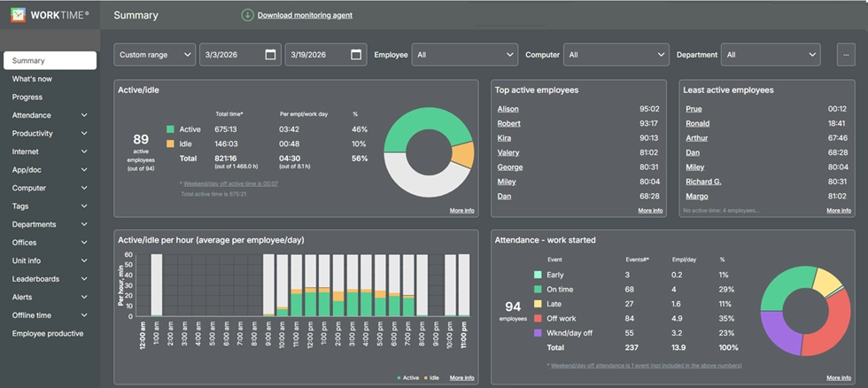Click the WorkTime logo icon
868x388 pixels.
tap(17, 15)
